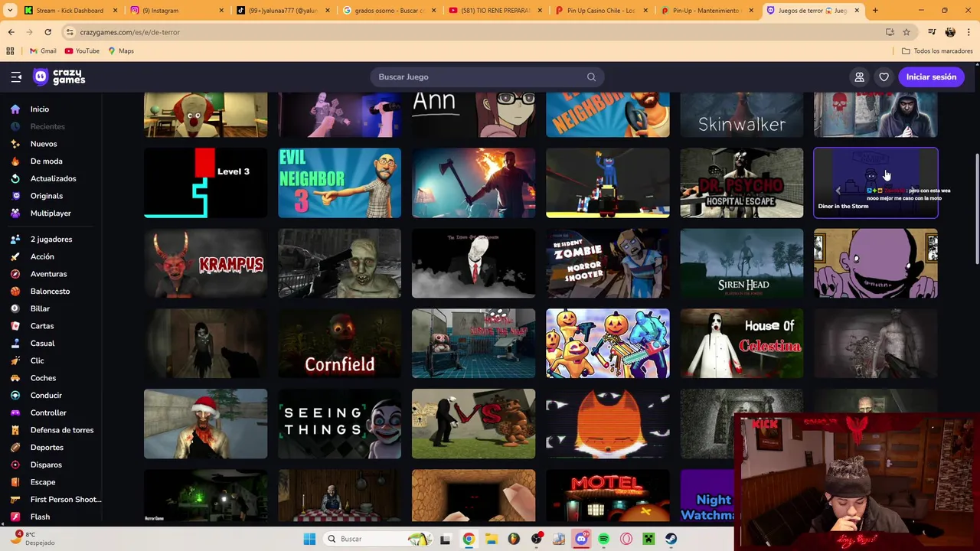This screenshot has height=551, width=980.
Task: Open Siren Head game thumbnail
Action: (741, 263)
